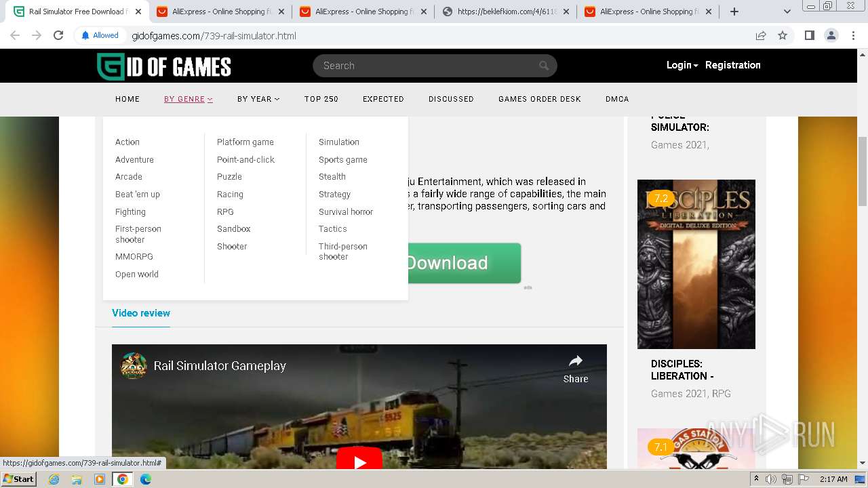This screenshot has width=868, height=488.
Task: Click the Registration link
Action: [733, 65]
